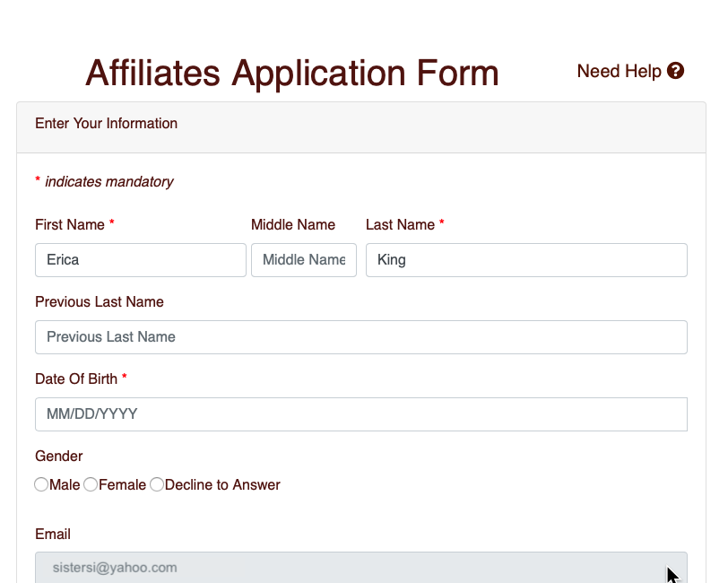The width and height of the screenshot is (728, 583).
Task: Click the Affiliates Application Form heading
Action: [x=291, y=73]
